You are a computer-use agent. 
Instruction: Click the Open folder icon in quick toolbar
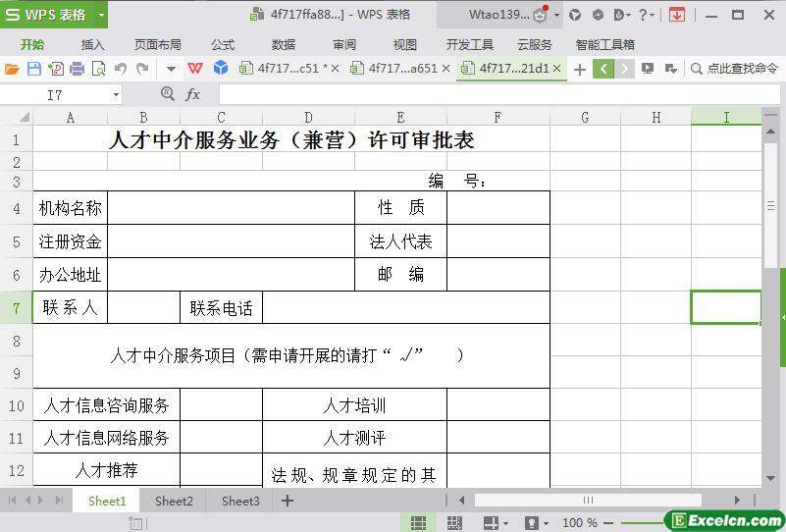(12, 69)
